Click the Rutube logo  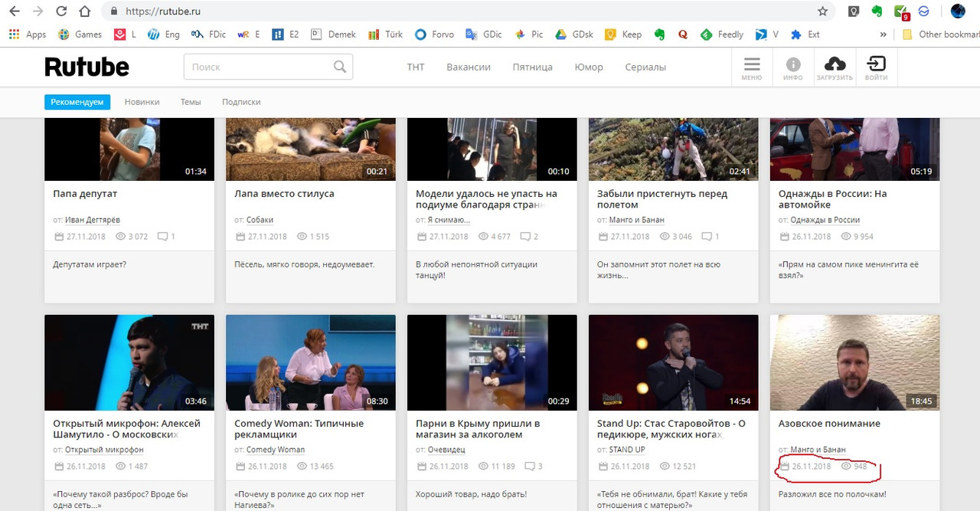click(87, 67)
